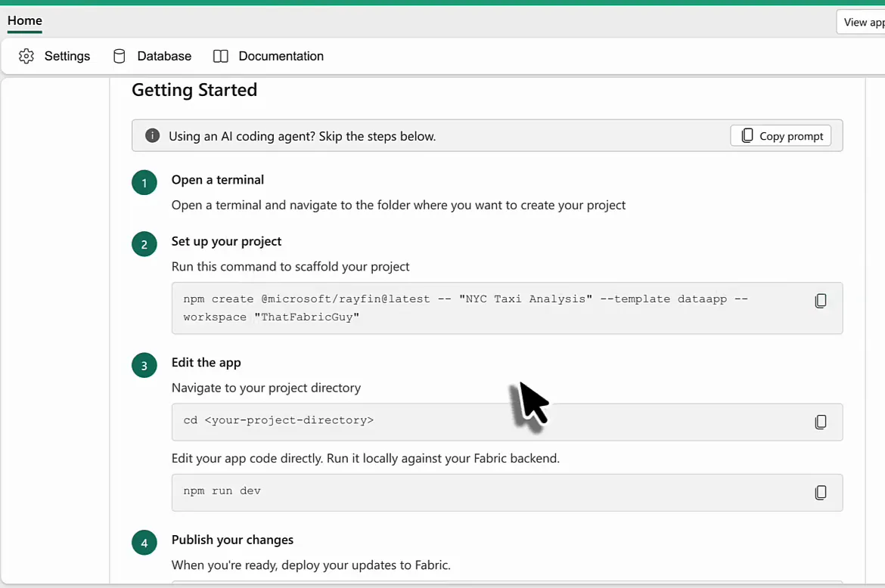This screenshot has width=885, height=588.
Task: Click Using an AI coding agent text
Action: [x=302, y=136]
